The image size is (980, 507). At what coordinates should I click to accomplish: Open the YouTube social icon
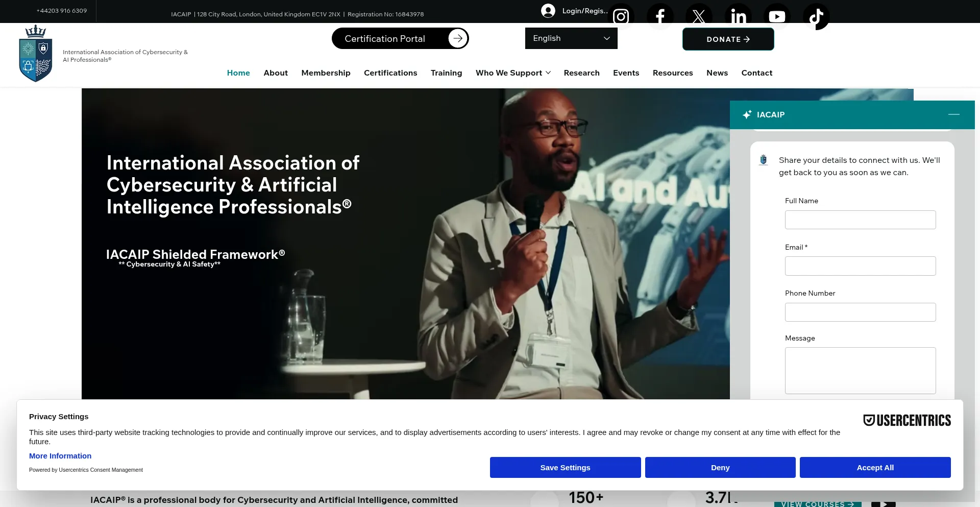[x=777, y=17]
